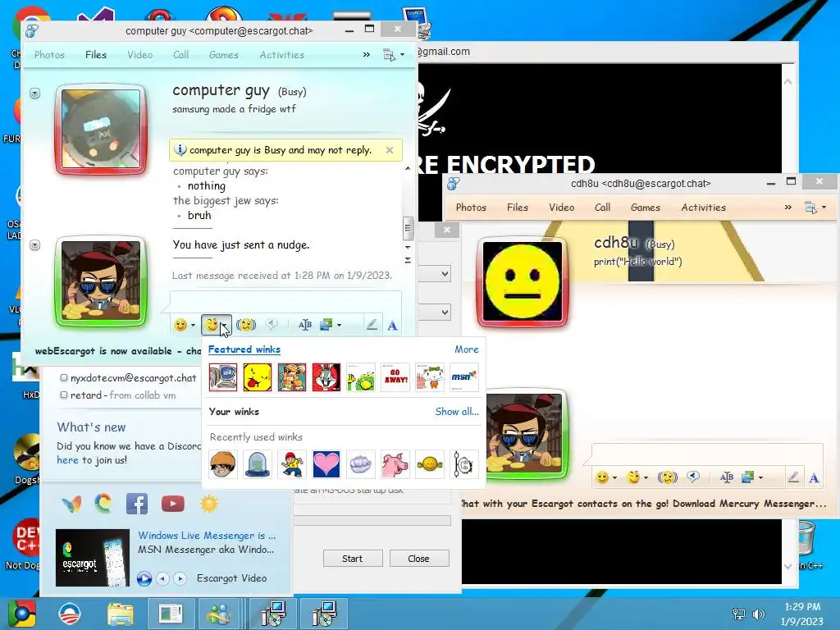Play the Escargot Video
Image resolution: width=840 pixels, height=630 pixels.
pyautogui.click(x=144, y=578)
